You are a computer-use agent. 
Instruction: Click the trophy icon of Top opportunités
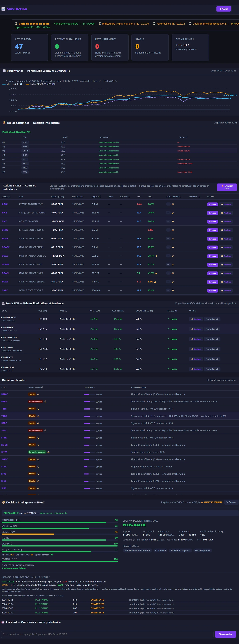4,123
